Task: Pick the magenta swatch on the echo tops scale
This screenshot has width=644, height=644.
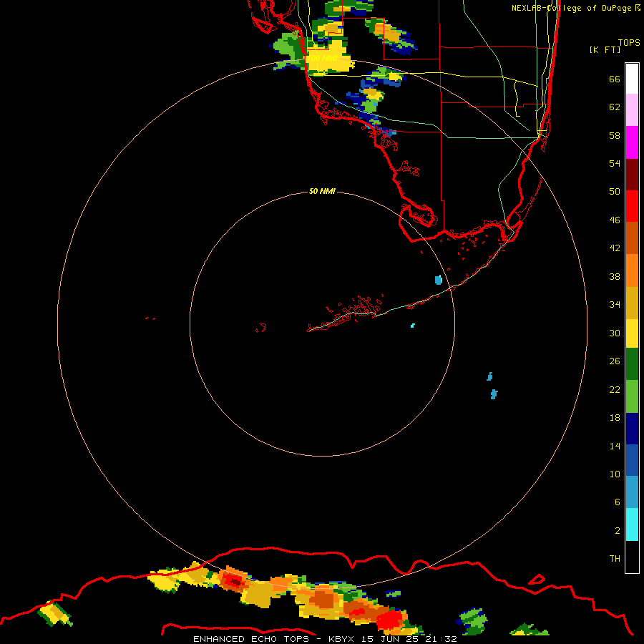Action: (x=632, y=142)
